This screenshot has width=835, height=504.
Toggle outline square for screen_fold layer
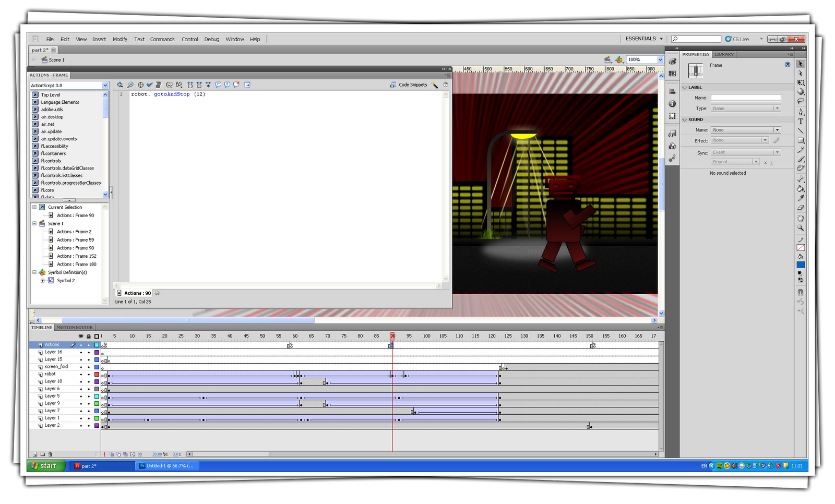coord(97,367)
